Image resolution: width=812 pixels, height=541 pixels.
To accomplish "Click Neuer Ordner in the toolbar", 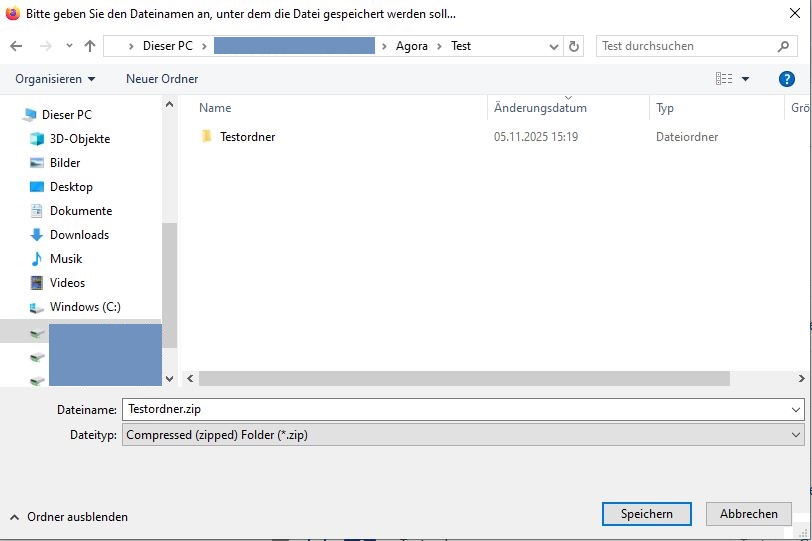I will point(162,79).
